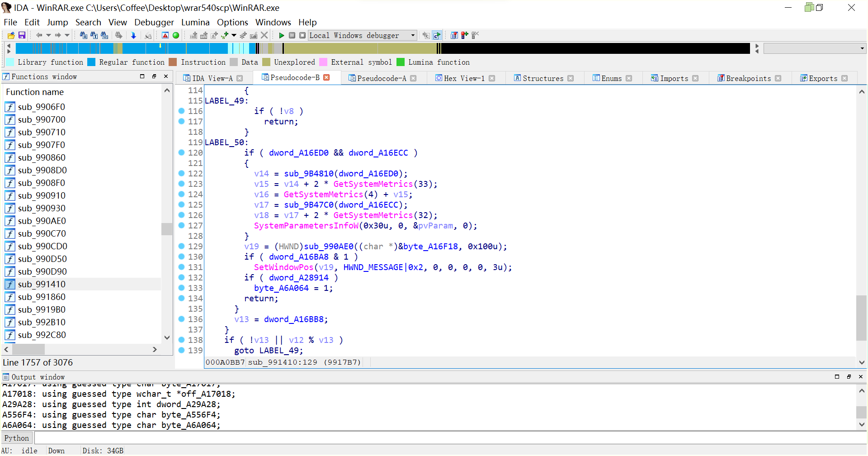Click Output window scrollbar up arrow

(x=862, y=390)
